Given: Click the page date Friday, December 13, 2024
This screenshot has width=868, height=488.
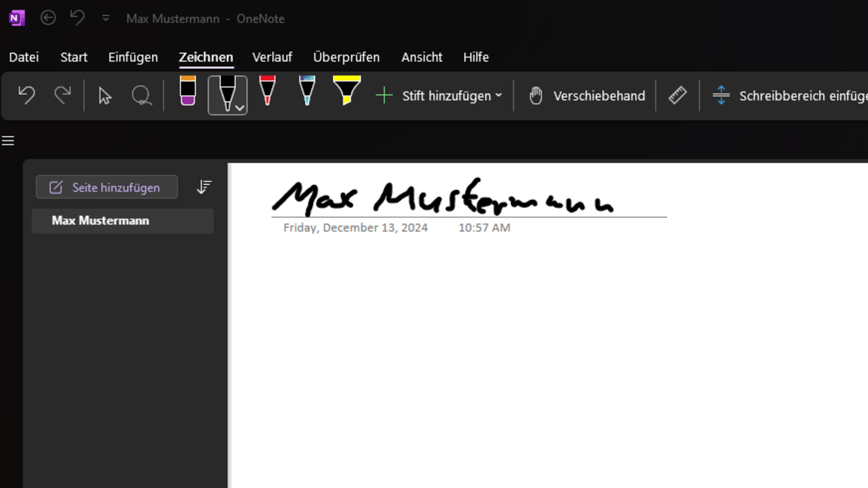Looking at the screenshot, I should [x=355, y=228].
